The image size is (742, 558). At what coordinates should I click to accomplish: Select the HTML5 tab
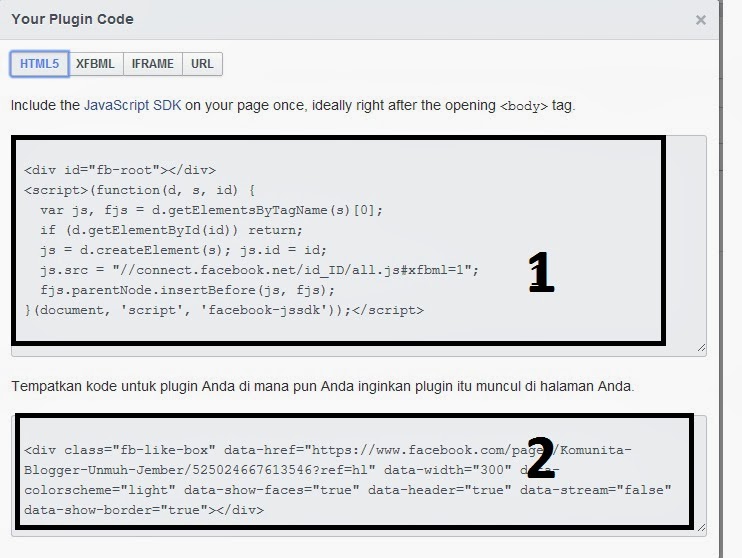40,64
